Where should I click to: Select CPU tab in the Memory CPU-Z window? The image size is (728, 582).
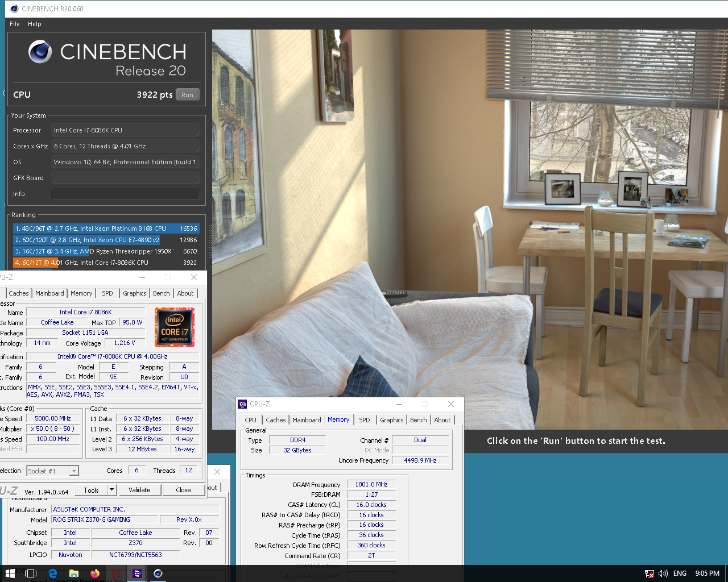pos(251,420)
